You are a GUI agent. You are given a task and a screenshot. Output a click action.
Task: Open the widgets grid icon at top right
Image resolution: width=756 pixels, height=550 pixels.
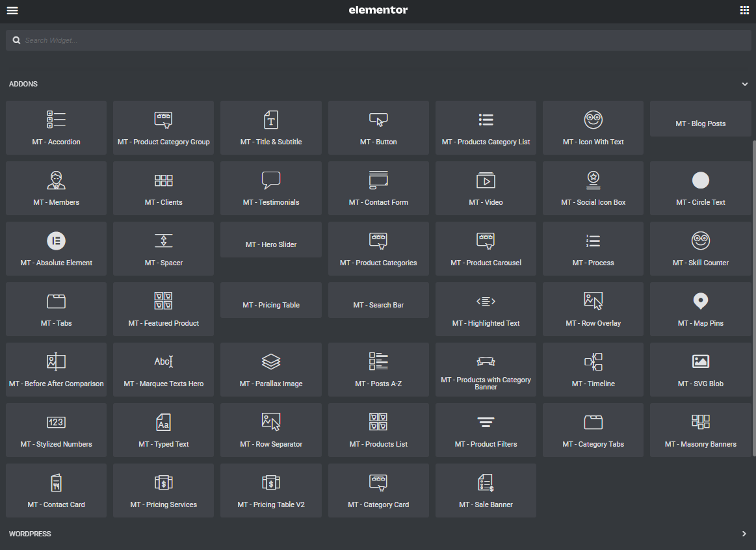click(744, 10)
